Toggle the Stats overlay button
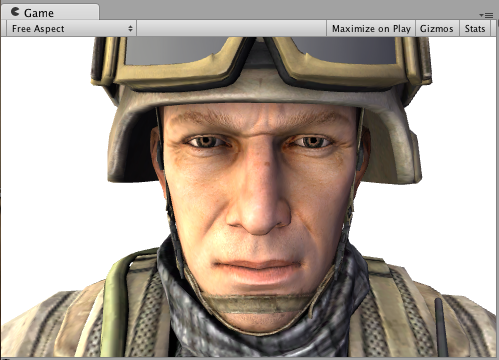The image size is (499, 360). 475,29
